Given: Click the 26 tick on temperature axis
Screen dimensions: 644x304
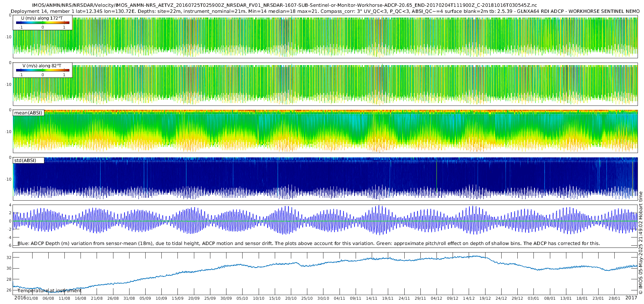Looking at the screenshot, I should 9,290.
